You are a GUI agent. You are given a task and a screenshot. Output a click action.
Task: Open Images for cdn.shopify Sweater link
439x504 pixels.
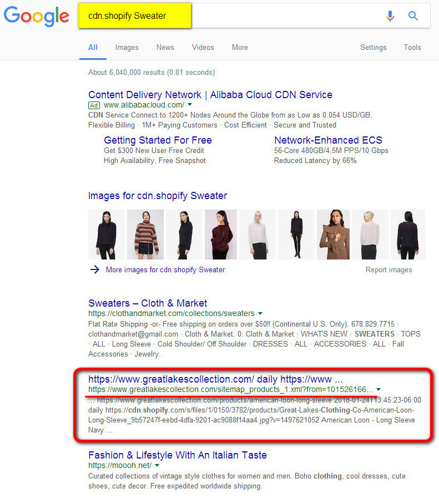tap(158, 196)
